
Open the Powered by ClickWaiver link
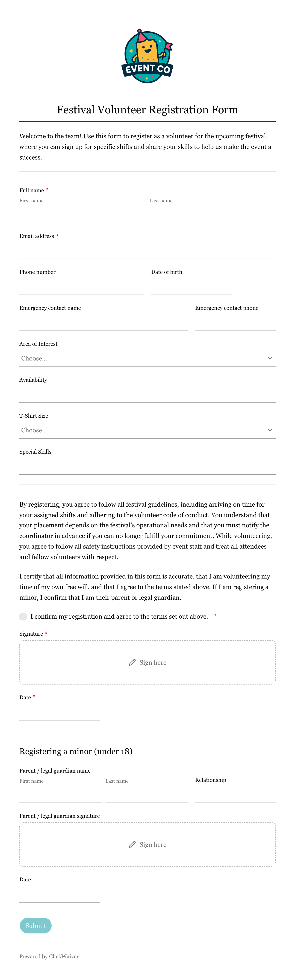click(49, 956)
